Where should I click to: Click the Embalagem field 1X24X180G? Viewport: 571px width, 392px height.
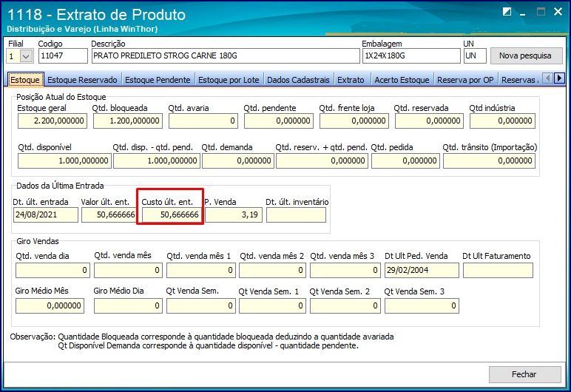411,56
